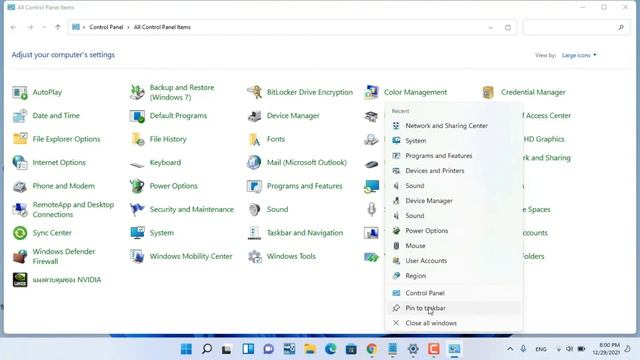Choose Control Panel entry in jump list
640x360 pixels.
453,293
